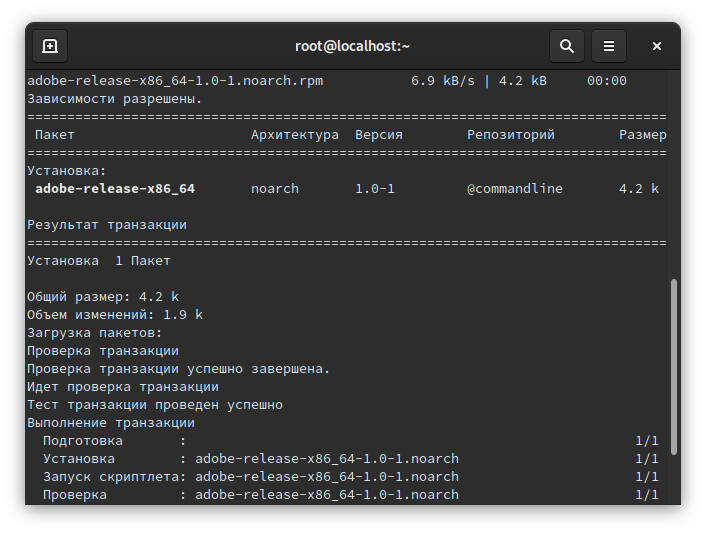Viewport: 706px width, 533px height.
Task: Click the 'Версия' column header
Action: click(x=379, y=135)
